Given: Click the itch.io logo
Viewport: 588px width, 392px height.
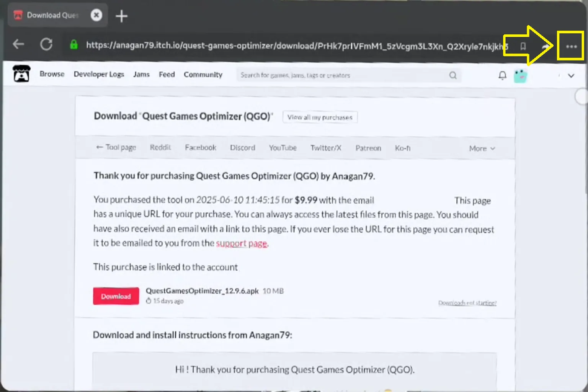Looking at the screenshot, I should click(21, 74).
